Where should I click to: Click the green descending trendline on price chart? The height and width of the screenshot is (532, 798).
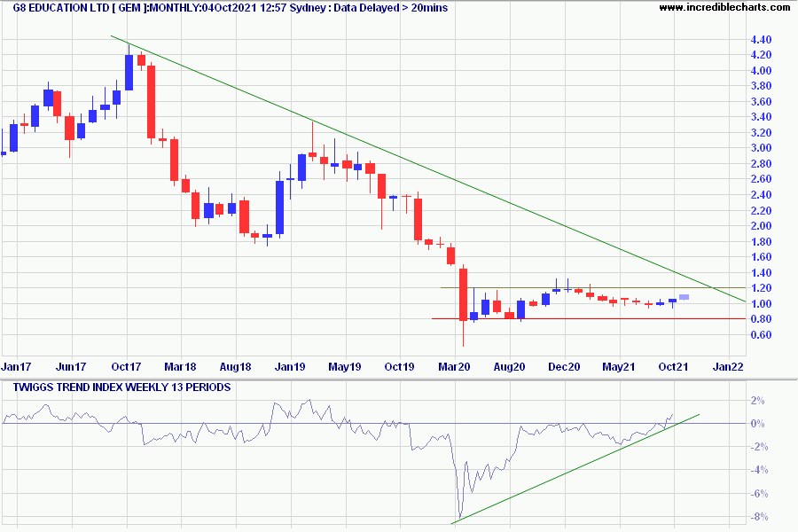tap(428, 169)
